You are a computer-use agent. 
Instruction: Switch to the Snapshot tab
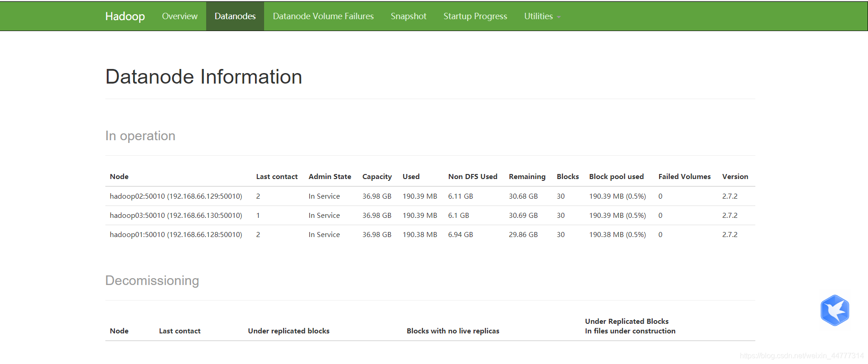coord(409,16)
